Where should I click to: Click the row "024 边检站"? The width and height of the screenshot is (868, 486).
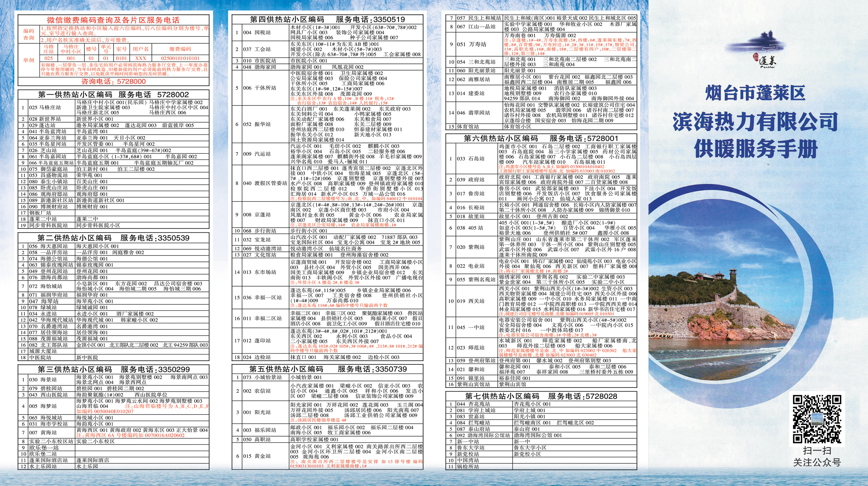(x=328, y=357)
